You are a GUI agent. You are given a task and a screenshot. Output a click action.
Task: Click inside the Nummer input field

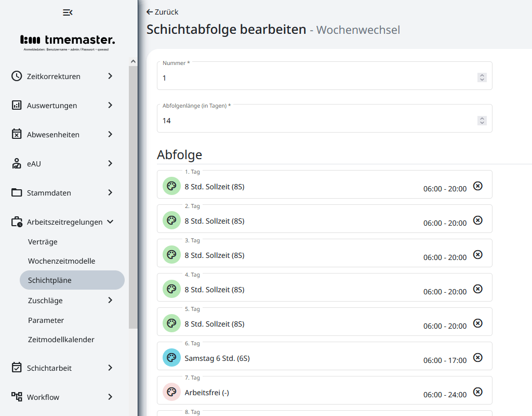[x=312, y=77]
